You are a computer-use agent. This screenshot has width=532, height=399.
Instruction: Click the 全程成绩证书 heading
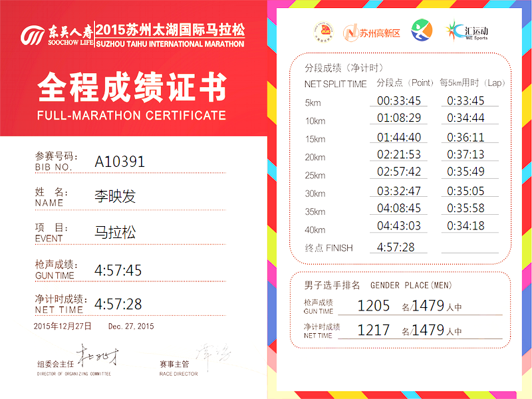pos(132,86)
